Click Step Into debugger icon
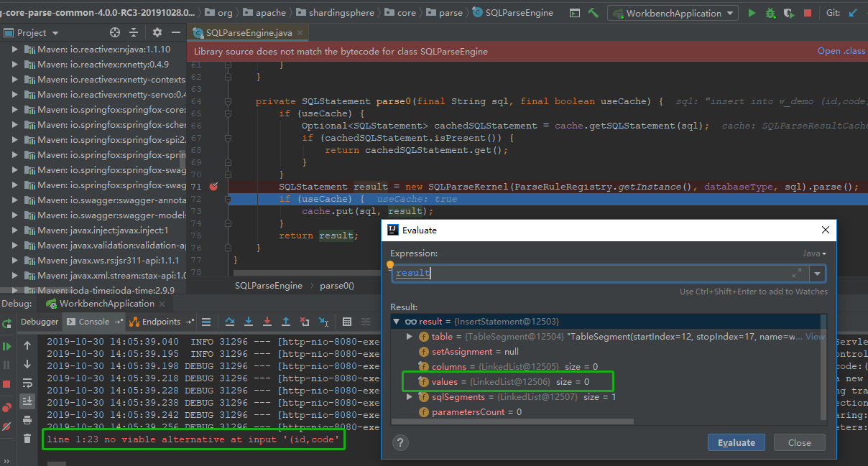This screenshot has width=868, height=466. (249, 322)
